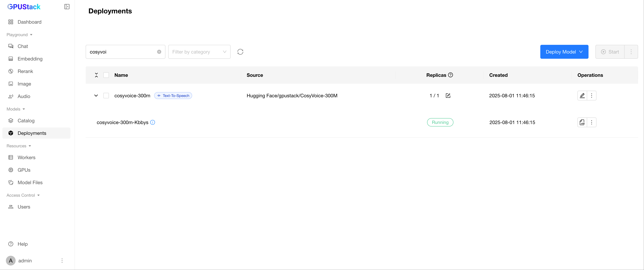
Task: Click the Replicas help question icon
Action: (x=450, y=75)
